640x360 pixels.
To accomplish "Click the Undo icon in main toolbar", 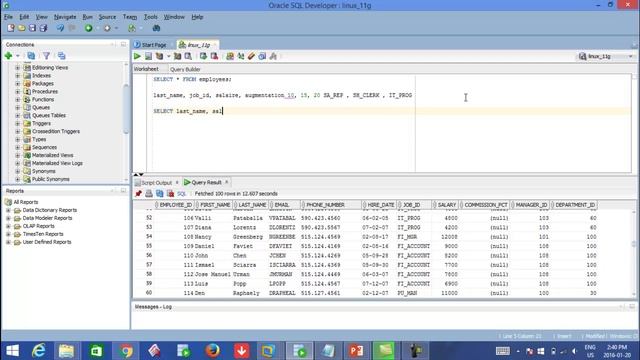I will (60, 28).
